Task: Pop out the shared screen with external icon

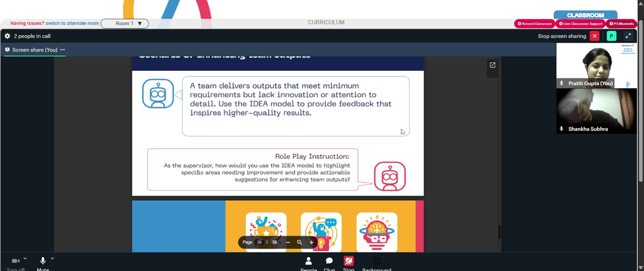Action: pyautogui.click(x=493, y=65)
